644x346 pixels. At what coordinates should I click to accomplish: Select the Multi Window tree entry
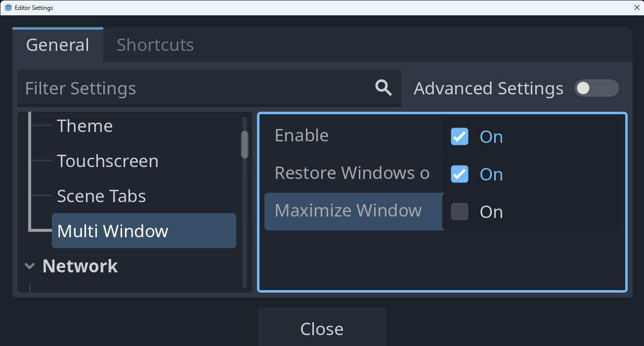(113, 230)
